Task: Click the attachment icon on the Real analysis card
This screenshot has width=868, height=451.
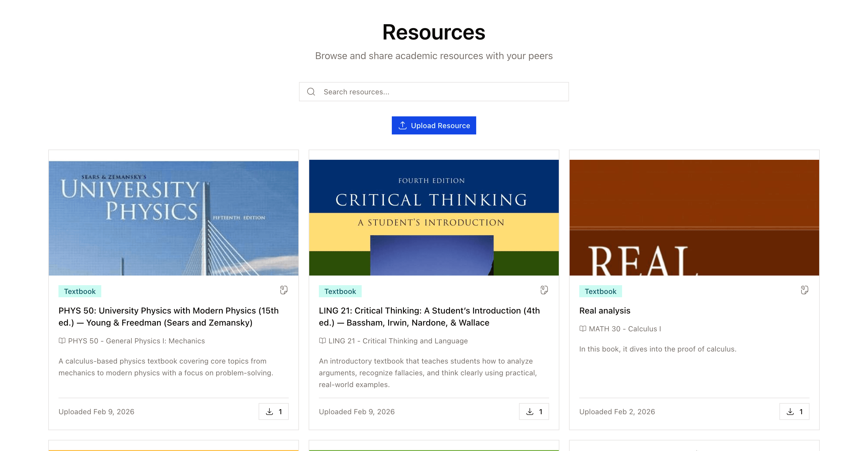Action: pos(804,290)
